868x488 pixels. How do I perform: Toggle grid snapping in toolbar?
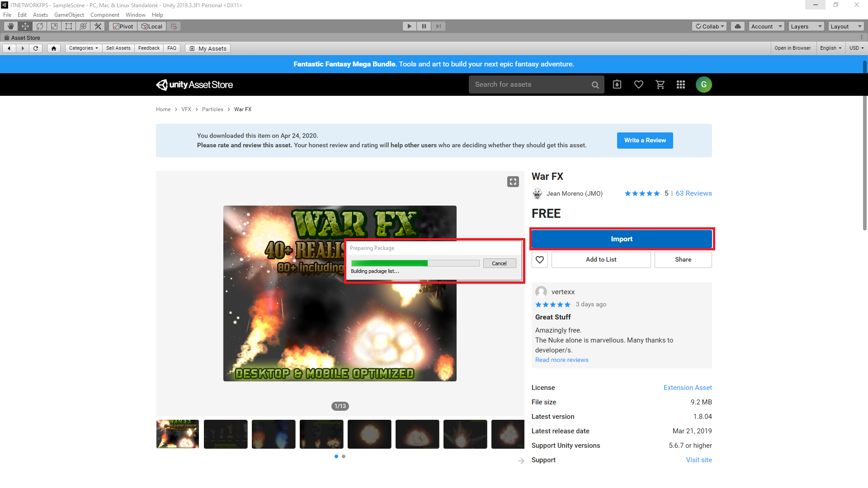tap(174, 26)
